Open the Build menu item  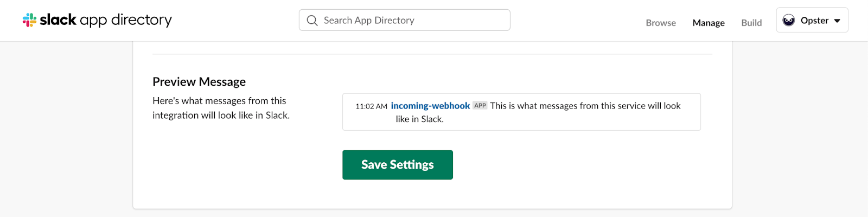pos(751,23)
